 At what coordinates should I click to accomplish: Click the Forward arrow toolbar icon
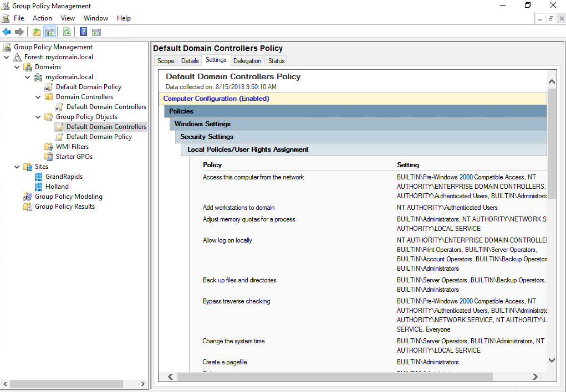(x=19, y=32)
